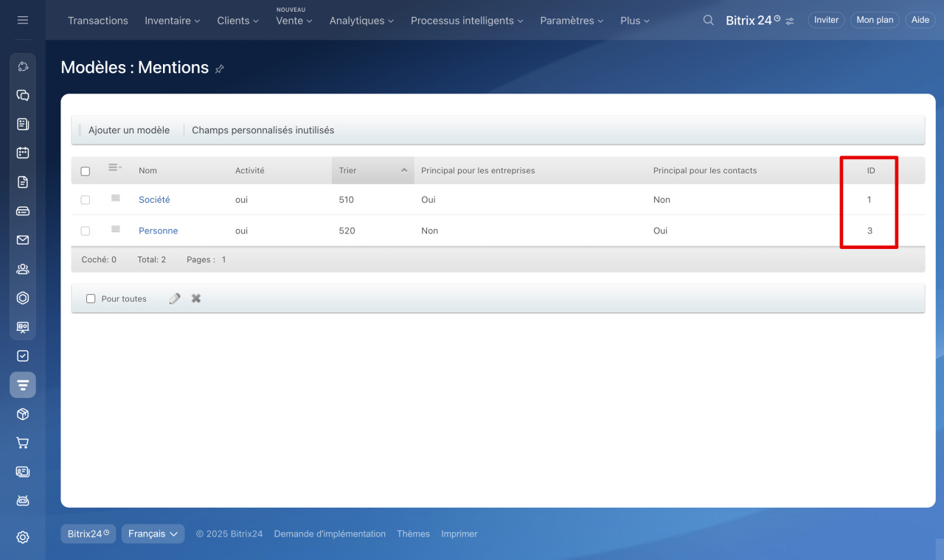Sort by the Trier column header
Viewport: 944px width, 560px height.
click(x=373, y=170)
